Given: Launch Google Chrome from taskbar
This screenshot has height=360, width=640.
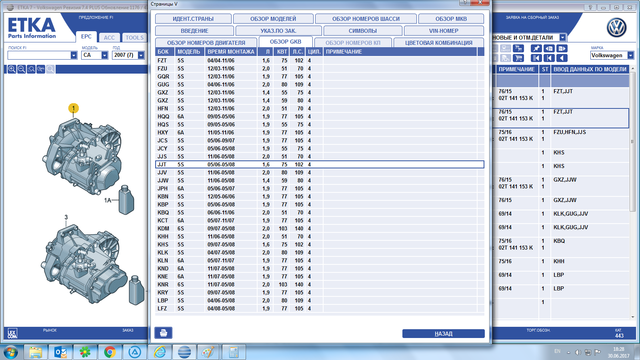Looking at the screenshot, I should 109,352.
